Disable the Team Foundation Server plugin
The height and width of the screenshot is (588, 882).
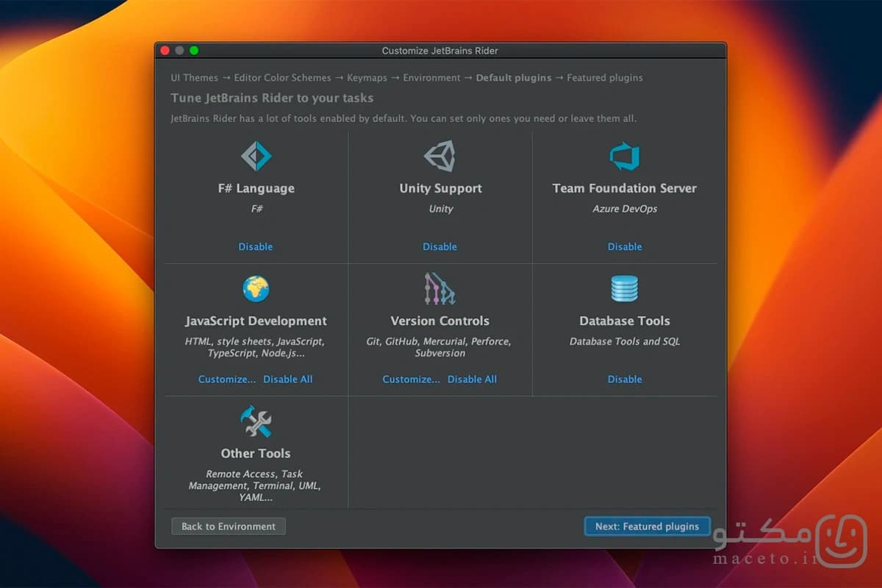click(625, 247)
